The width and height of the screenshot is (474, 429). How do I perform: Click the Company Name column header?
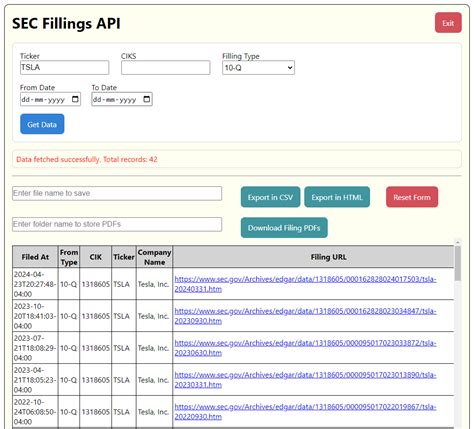(154, 257)
